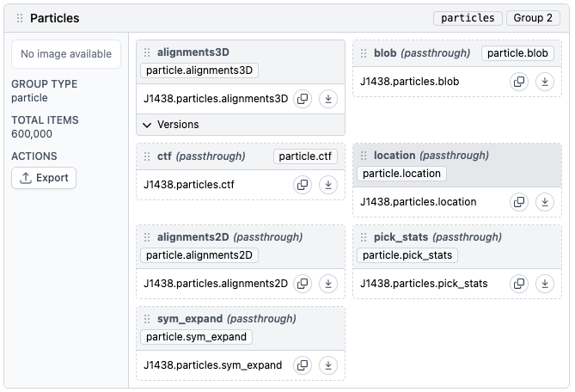Download the ctf passthrough result

pyautogui.click(x=328, y=185)
